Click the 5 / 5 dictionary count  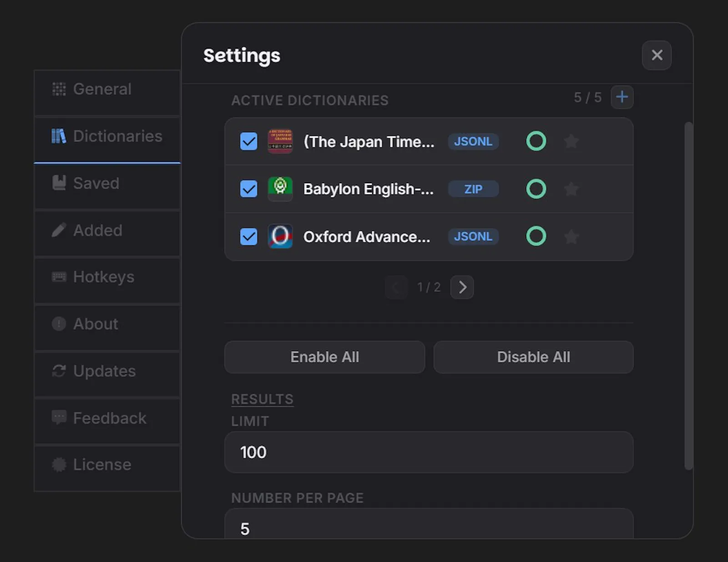pos(587,97)
